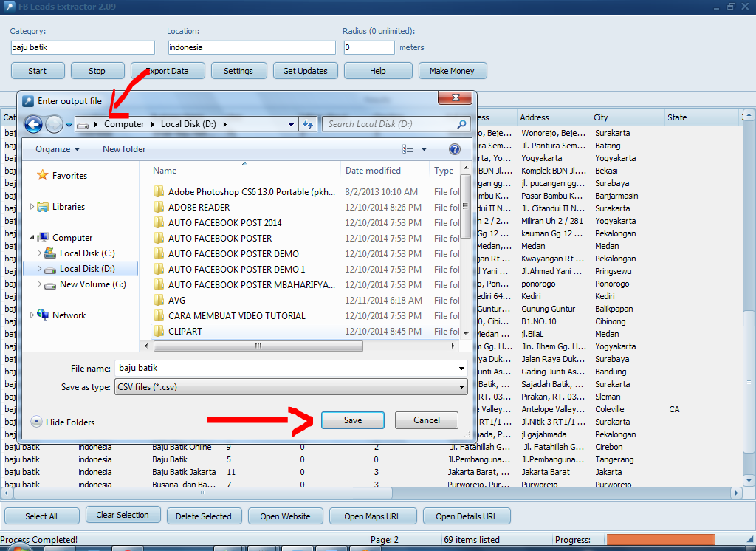
Task: Sort results by City column header
Action: [x=628, y=117]
